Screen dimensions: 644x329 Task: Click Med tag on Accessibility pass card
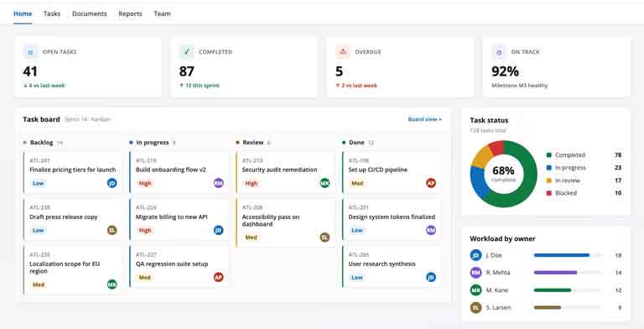[251, 238]
